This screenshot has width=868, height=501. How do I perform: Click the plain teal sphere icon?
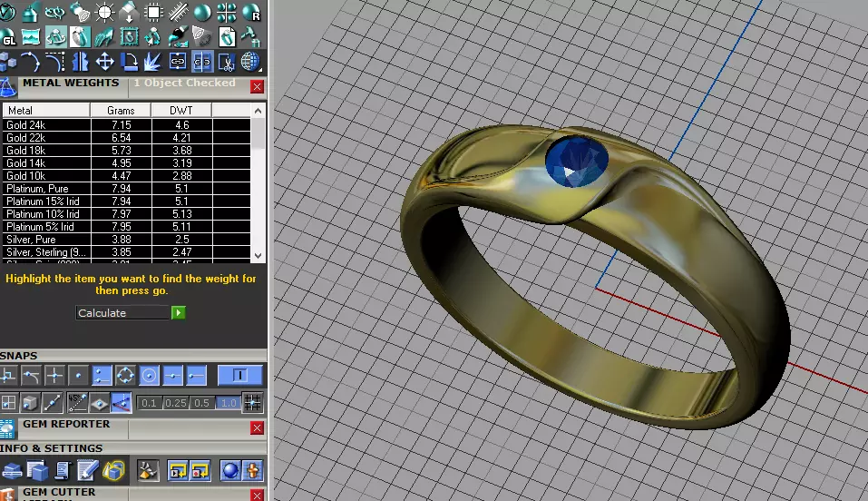(x=202, y=12)
